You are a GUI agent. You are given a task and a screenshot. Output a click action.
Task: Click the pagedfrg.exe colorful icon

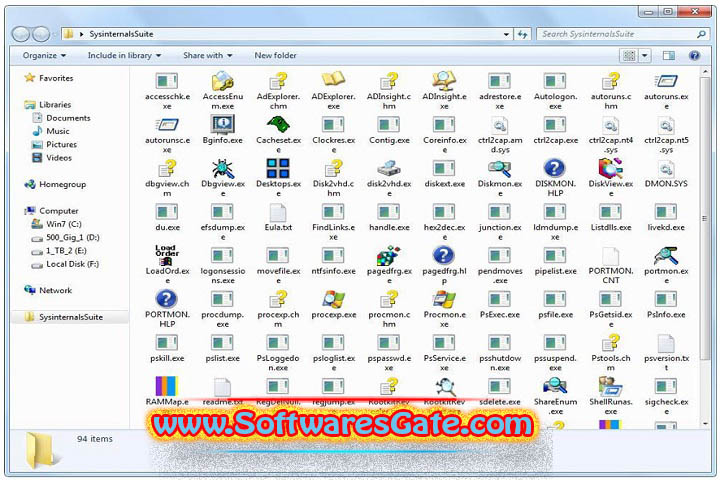(389, 255)
